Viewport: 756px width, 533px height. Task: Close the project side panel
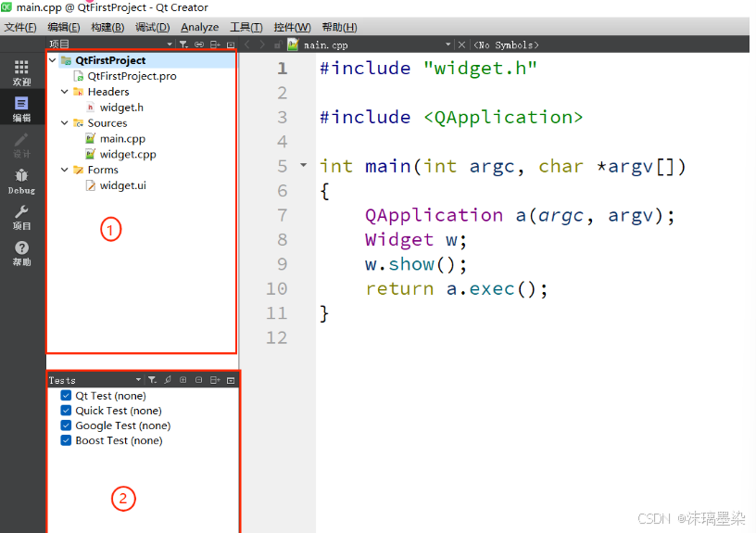click(x=231, y=44)
